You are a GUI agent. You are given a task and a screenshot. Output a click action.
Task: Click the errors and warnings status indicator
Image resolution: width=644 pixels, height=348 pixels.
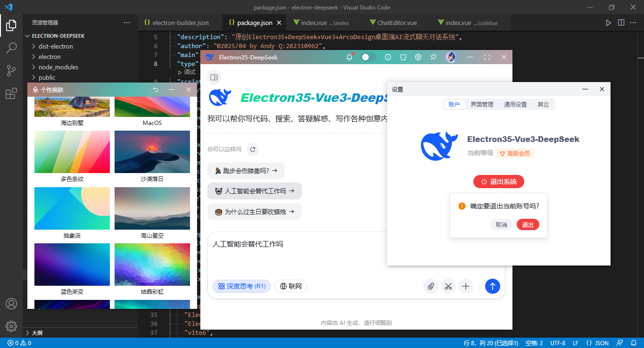pos(19,343)
